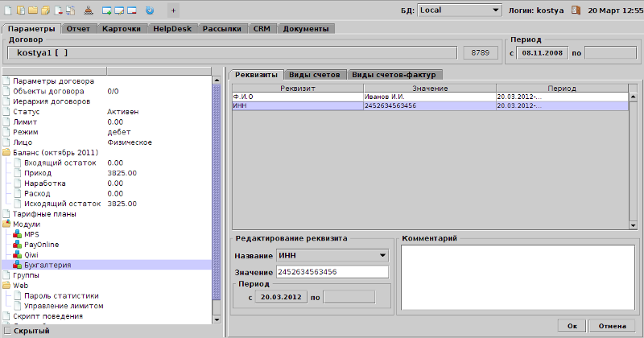Select the Qiwi module in tree
This screenshot has width=644, height=338.
(x=31, y=254)
